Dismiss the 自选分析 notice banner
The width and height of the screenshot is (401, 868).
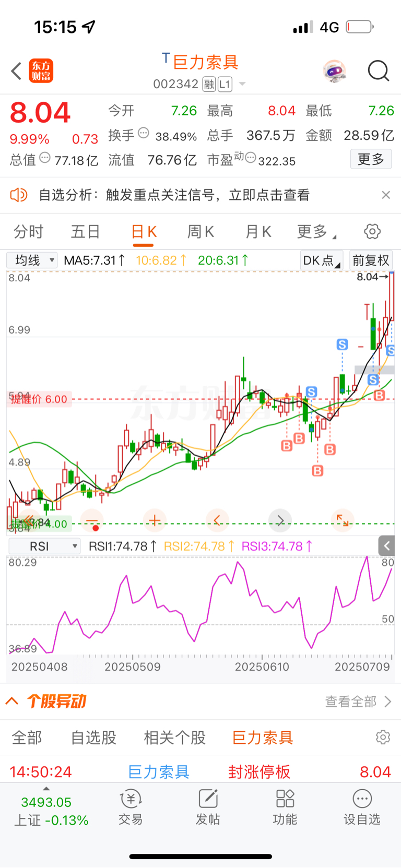[386, 195]
